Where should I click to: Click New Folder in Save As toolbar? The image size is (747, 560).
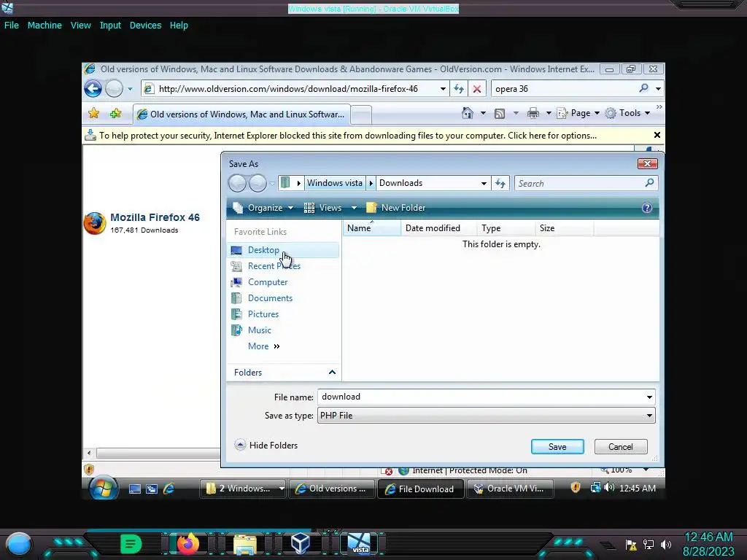[x=396, y=208]
